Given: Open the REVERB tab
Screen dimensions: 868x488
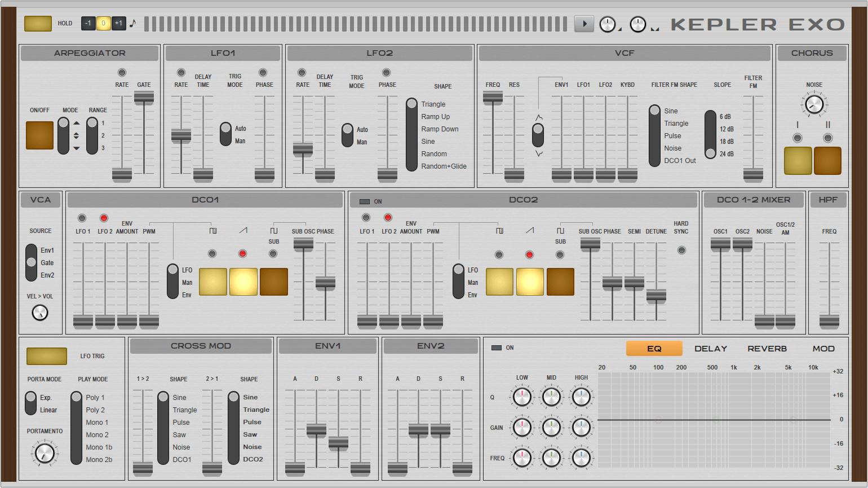Looking at the screenshot, I should click(767, 349).
